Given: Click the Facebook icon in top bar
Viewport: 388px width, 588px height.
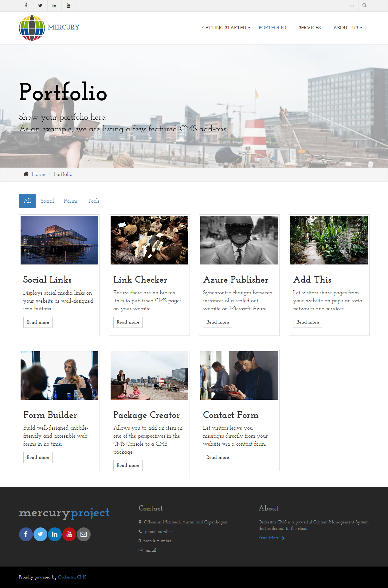Looking at the screenshot, I should (x=26, y=6).
